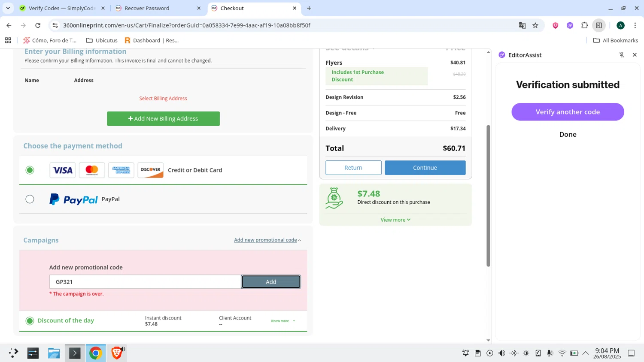Open the file manager in taskbar
Image resolution: width=644 pixels, height=362 pixels.
[54, 353]
